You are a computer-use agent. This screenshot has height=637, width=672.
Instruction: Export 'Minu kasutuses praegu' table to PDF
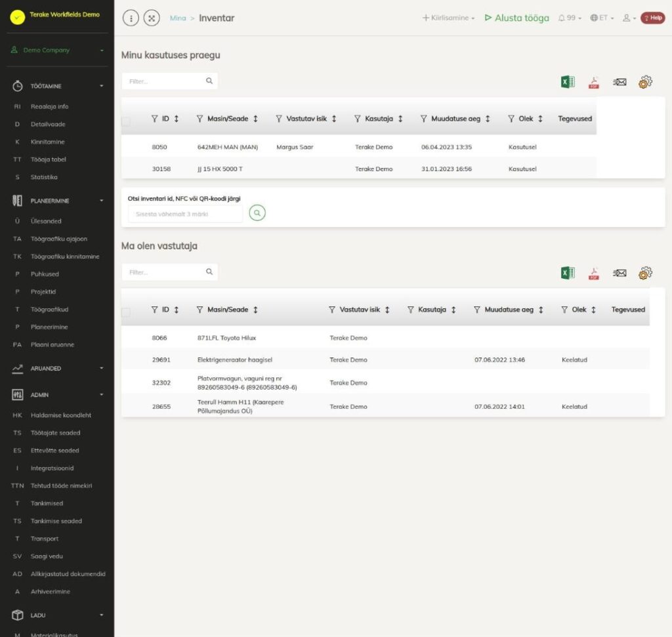(593, 82)
